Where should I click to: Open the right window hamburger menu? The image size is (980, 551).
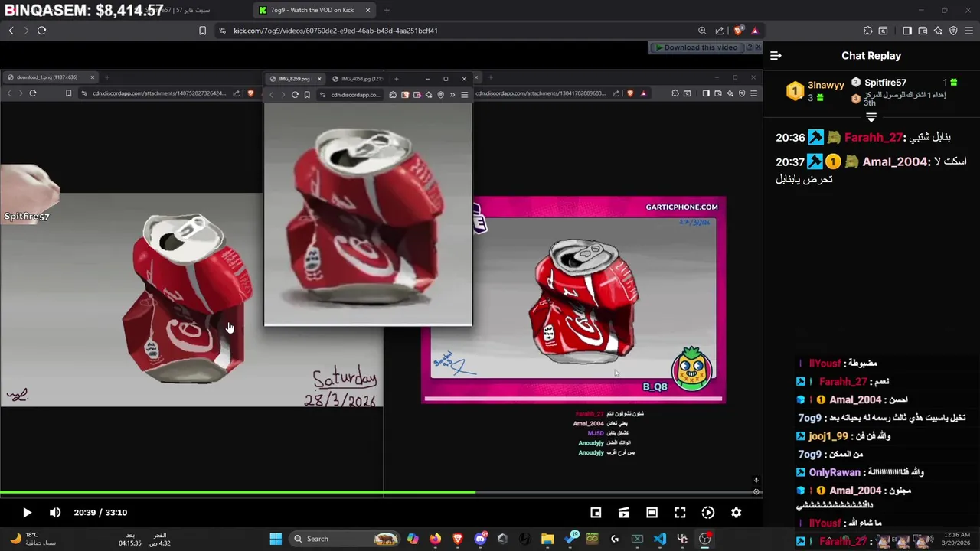pos(754,93)
